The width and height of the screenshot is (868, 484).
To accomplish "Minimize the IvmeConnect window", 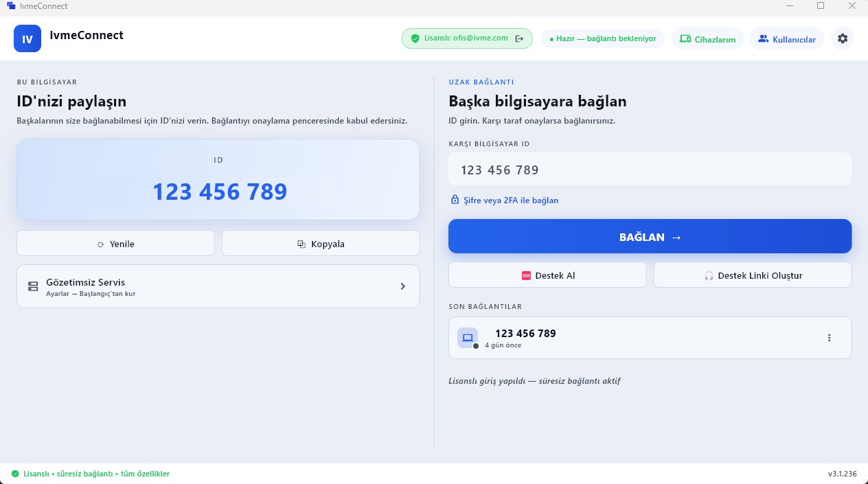I will point(789,5).
